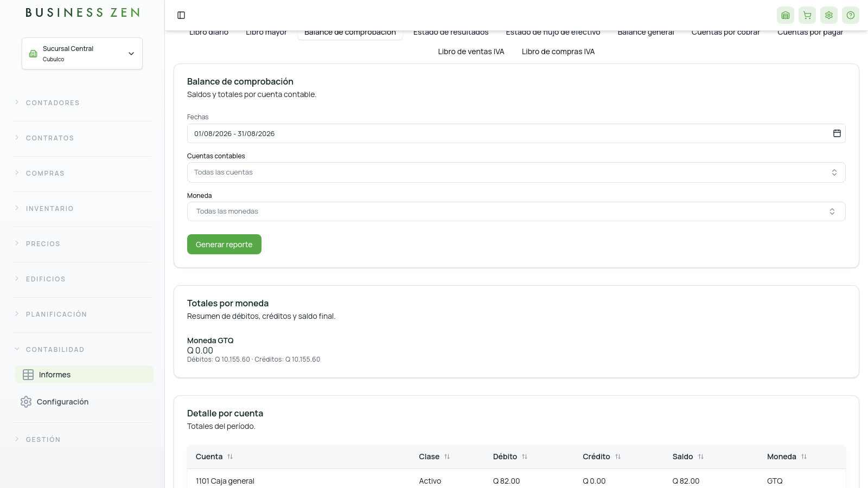Open the Moneda dropdown

pyautogui.click(x=516, y=211)
